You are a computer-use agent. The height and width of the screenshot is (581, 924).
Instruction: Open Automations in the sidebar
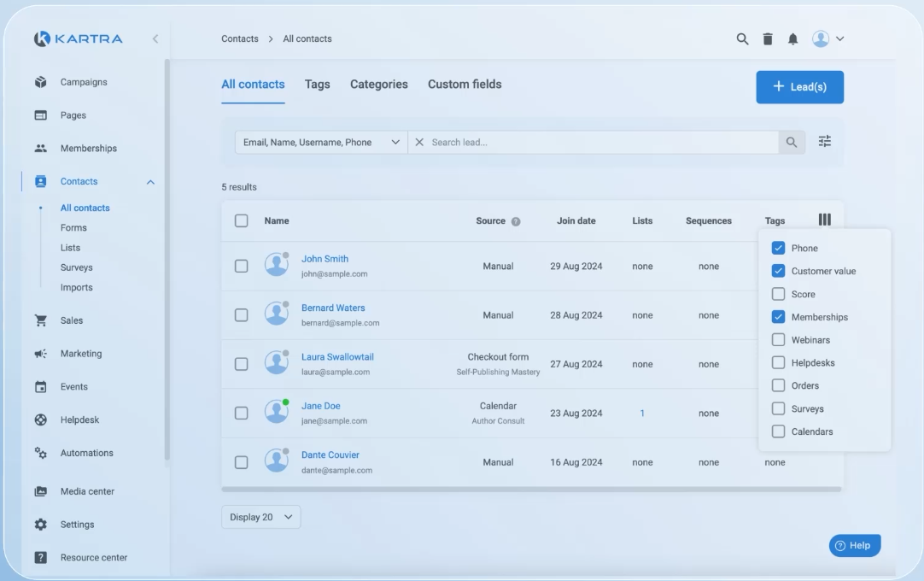pos(86,453)
